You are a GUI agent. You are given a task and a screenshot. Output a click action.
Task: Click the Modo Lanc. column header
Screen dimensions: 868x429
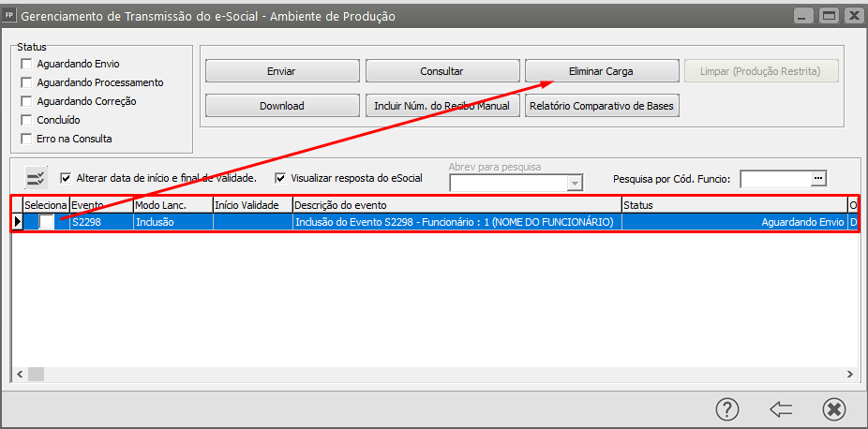pyautogui.click(x=173, y=205)
